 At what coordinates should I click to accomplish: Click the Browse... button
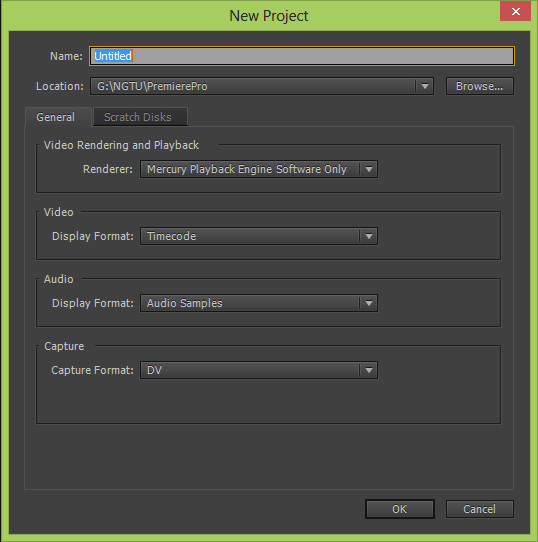(480, 86)
